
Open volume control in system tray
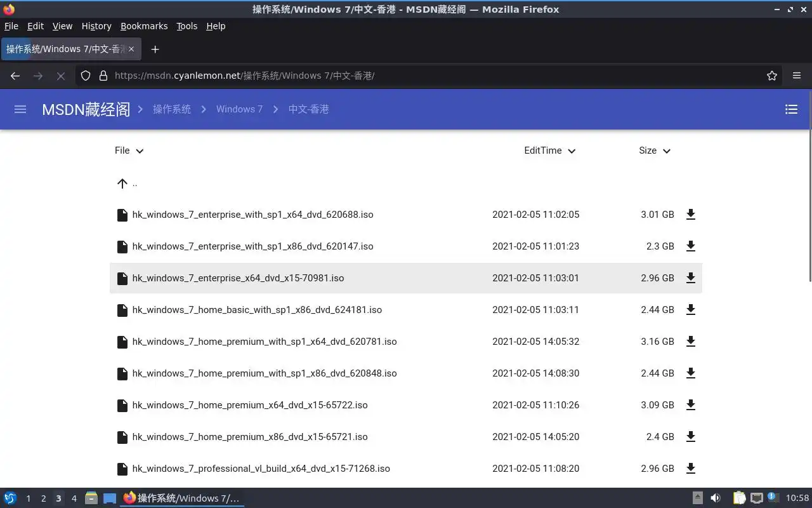tap(716, 498)
